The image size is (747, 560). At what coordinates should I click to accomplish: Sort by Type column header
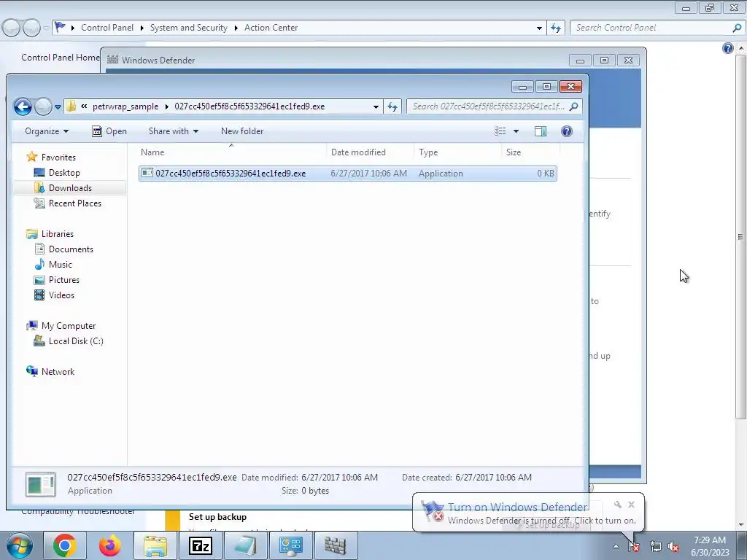click(457, 152)
